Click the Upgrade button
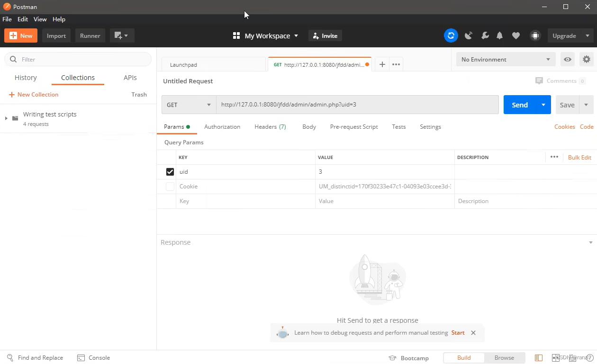The height and width of the screenshot is (364, 597). click(564, 36)
